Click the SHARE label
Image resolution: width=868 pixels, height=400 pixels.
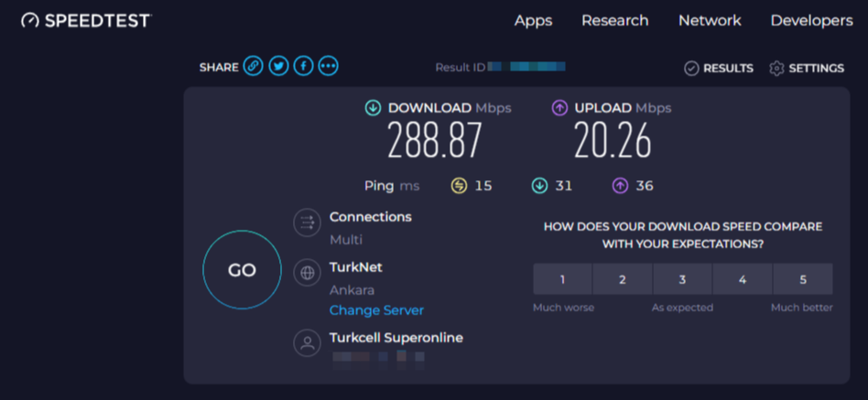point(219,68)
